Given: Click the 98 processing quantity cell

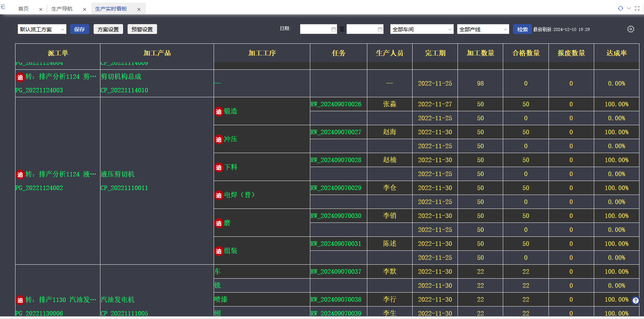Looking at the screenshot, I should click(x=480, y=83).
